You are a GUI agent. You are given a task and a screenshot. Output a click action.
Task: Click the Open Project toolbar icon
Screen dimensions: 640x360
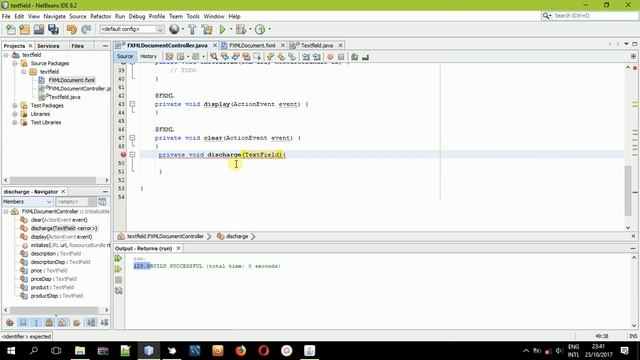click(x=39, y=29)
